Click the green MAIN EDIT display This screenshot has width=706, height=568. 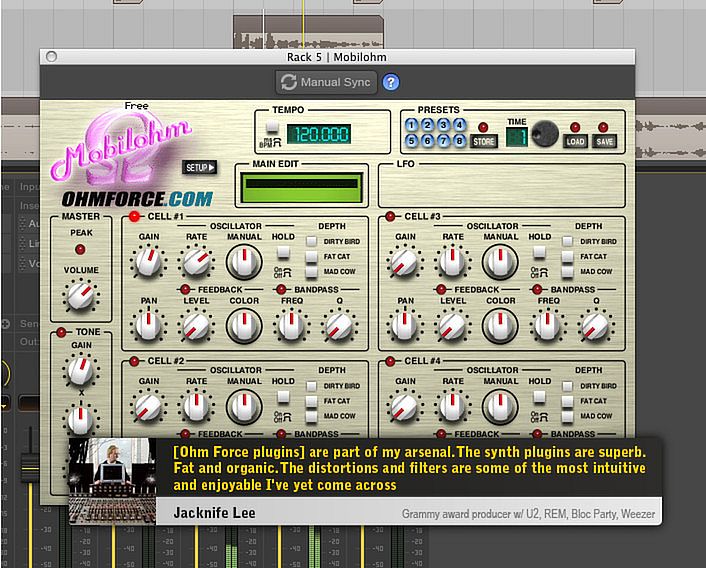301,187
